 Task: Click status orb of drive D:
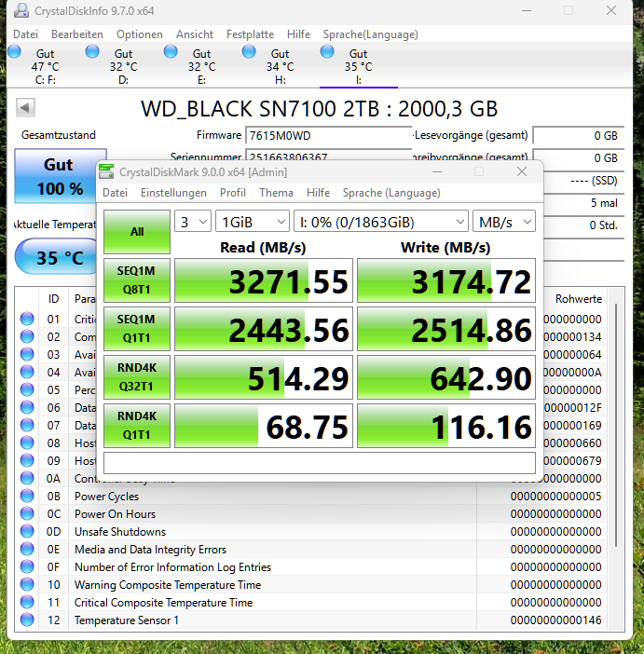click(92, 52)
